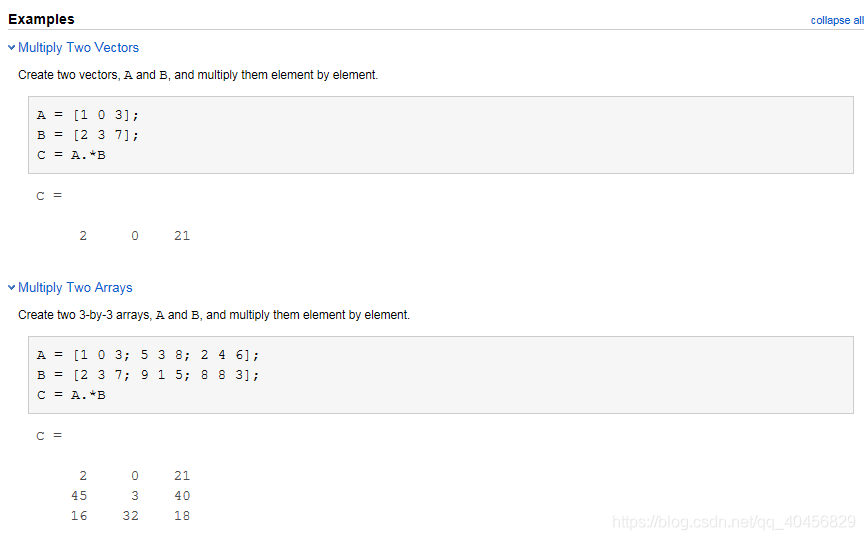Click value 40 in the matrix output

tap(182, 496)
